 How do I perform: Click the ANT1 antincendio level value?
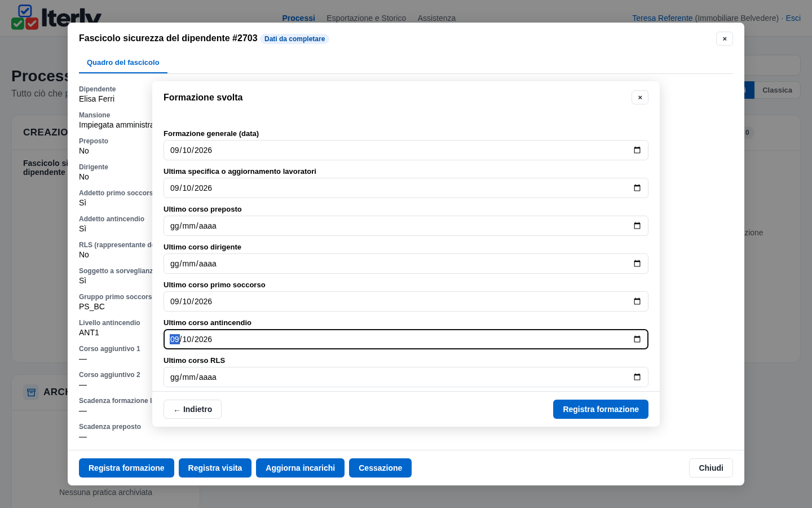(x=89, y=332)
